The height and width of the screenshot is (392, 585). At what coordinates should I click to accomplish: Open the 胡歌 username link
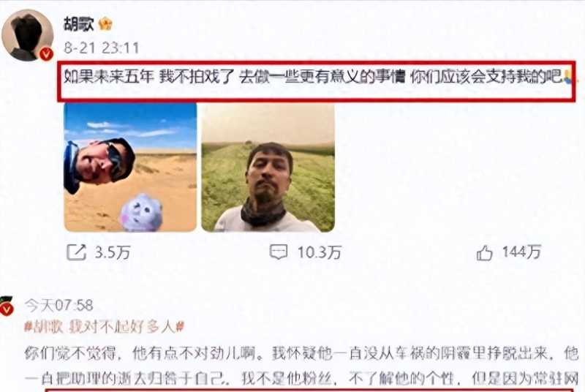pyautogui.click(x=79, y=24)
